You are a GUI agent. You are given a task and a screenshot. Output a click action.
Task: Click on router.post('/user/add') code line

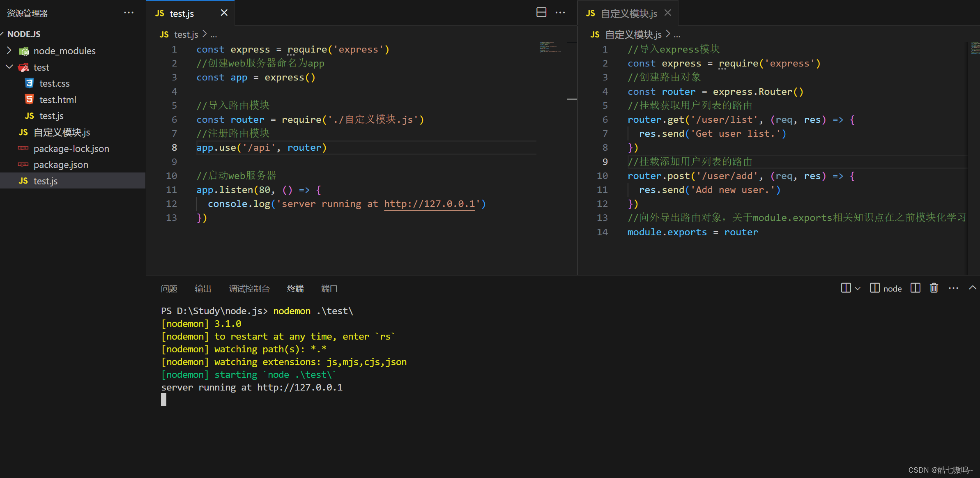(x=741, y=176)
